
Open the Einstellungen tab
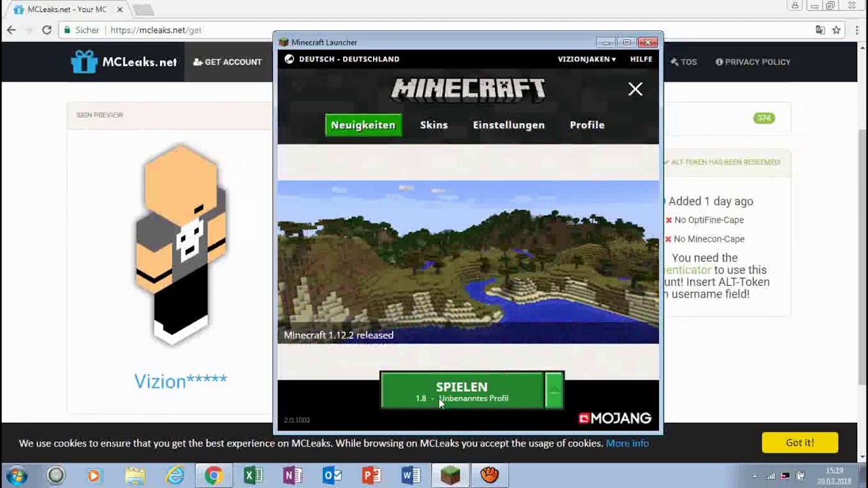[x=509, y=125]
